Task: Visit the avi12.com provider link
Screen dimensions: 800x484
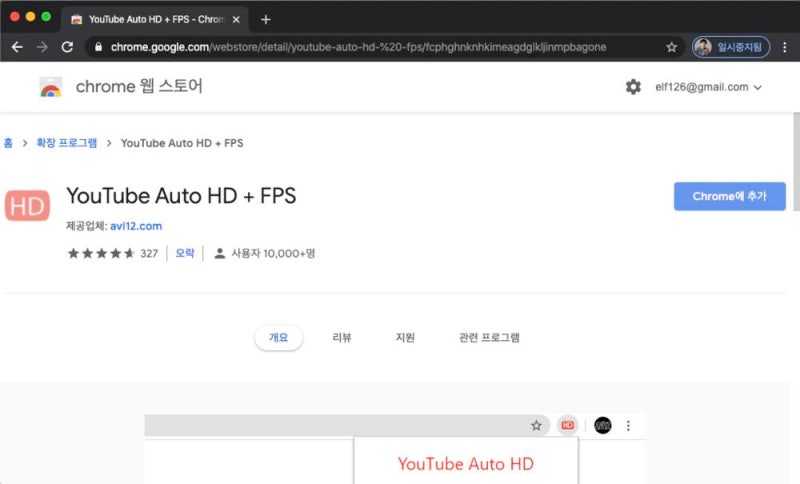Action: tap(136, 226)
